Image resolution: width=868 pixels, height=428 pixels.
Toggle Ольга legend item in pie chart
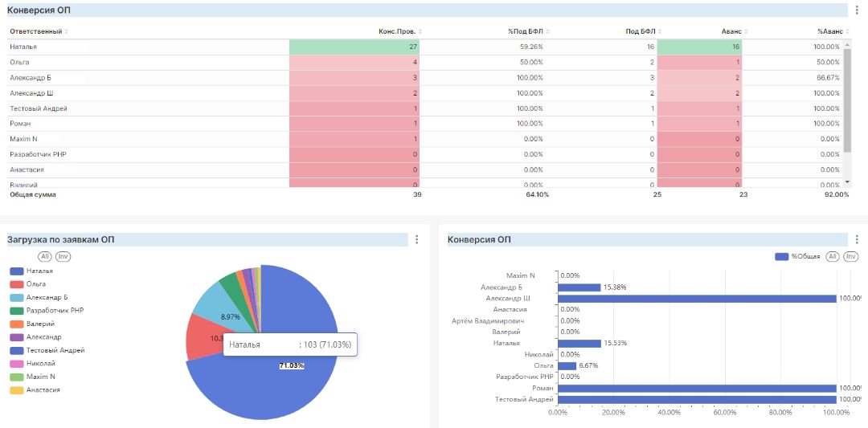pos(27,284)
